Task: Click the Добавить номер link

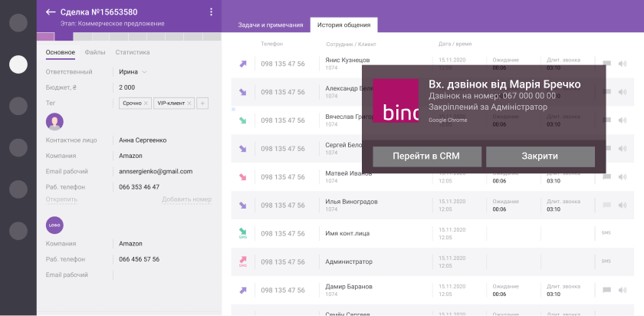Action: point(186,199)
